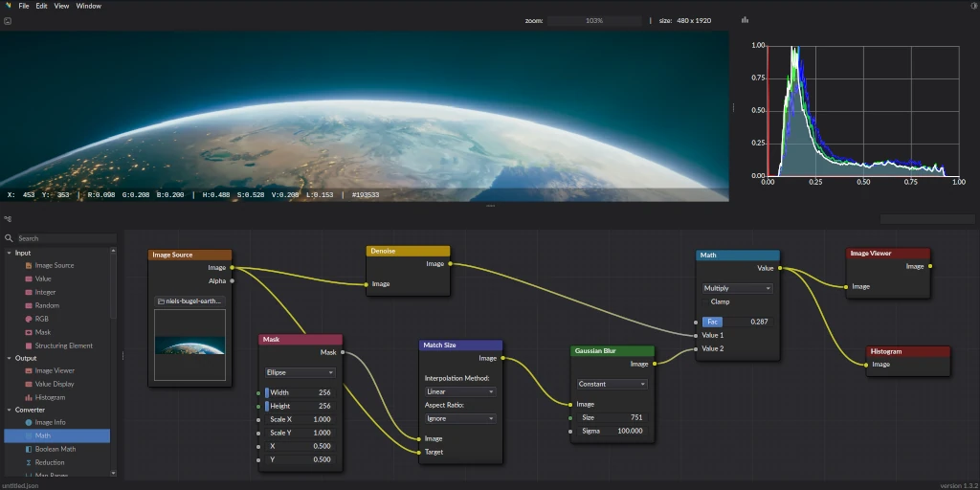Click the node list scrollbar up arrow
980x490 pixels.
[x=113, y=251]
